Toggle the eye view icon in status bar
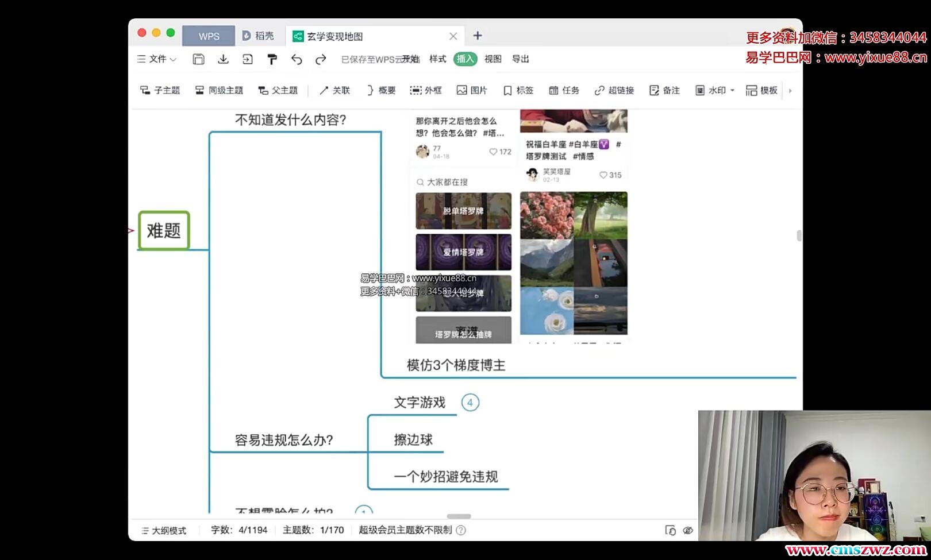This screenshot has width=931, height=560. 688,530
